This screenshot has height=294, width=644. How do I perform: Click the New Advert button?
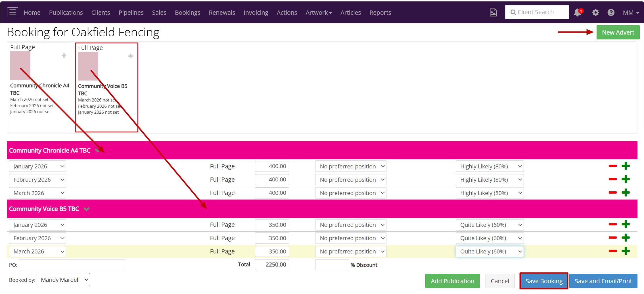(618, 32)
